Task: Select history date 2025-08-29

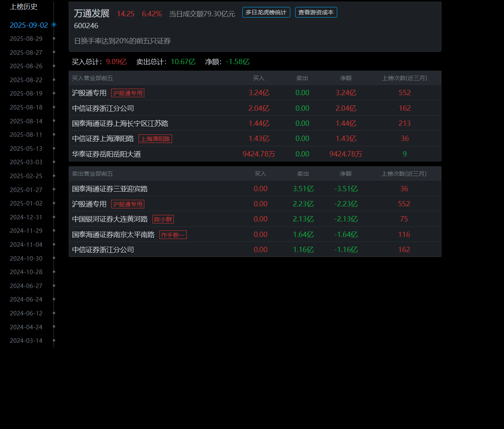Action: point(26,39)
